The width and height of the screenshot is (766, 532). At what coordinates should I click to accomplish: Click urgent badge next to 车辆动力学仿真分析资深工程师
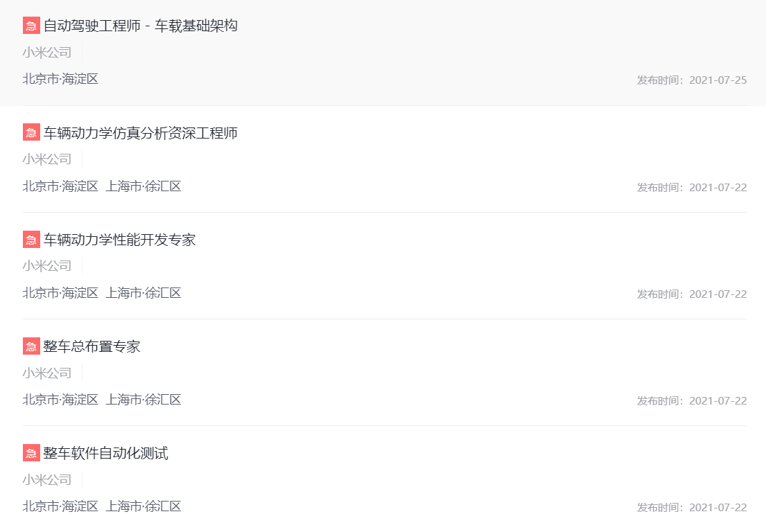tap(31, 133)
